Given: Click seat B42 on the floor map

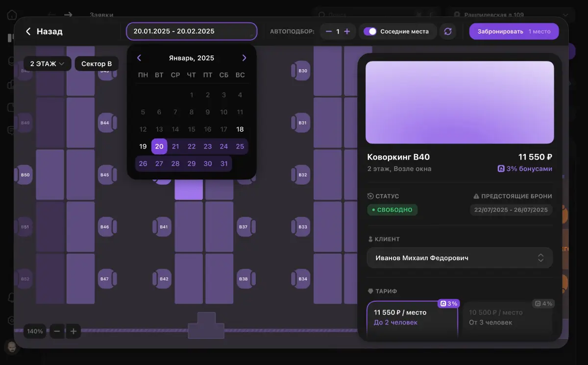Looking at the screenshot, I should coord(163,279).
